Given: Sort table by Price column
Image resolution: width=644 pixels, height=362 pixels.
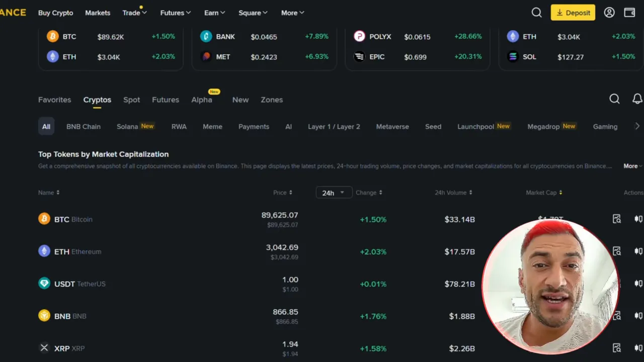Looking at the screenshot, I should pyautogui.click(x=282, y=193).
